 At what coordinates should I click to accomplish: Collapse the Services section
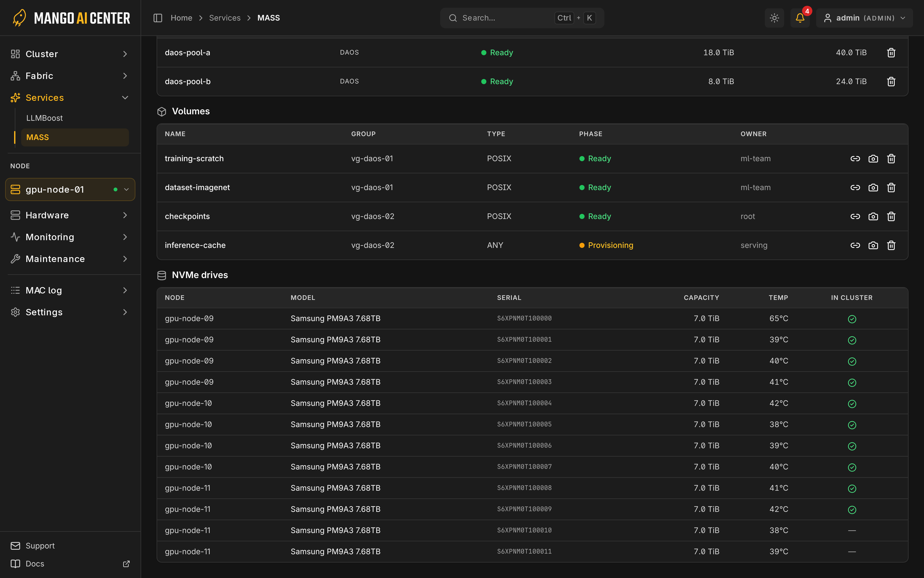(x=70, y=97)
